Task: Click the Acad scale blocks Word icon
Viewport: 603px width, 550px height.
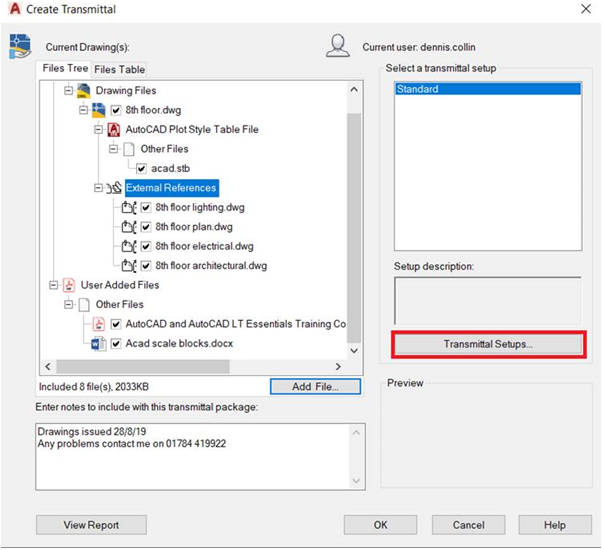Action: coord(99,343)
